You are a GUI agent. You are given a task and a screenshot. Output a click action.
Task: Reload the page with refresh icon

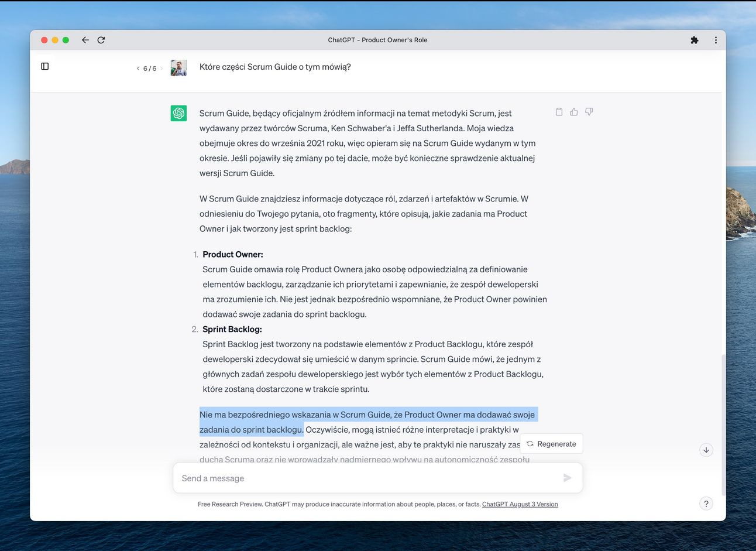pos(101,40)
